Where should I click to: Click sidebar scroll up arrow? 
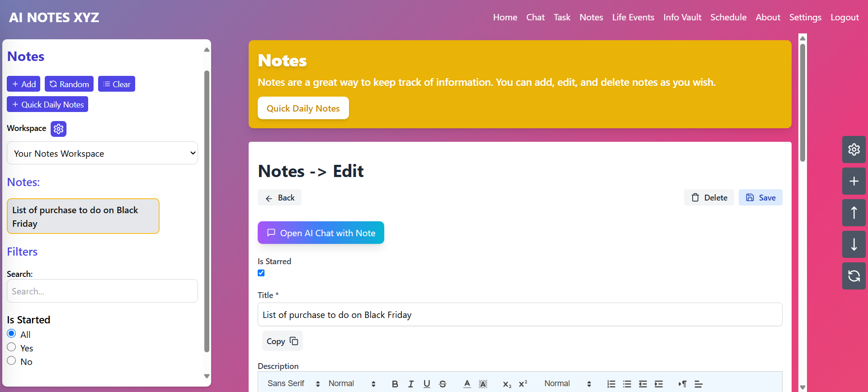click(207, 50)
